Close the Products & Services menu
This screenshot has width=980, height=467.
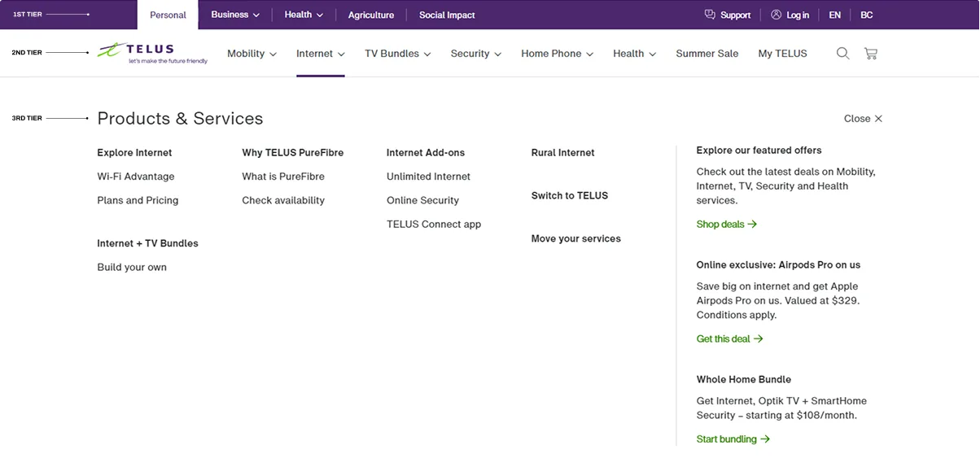click(863, 119)
